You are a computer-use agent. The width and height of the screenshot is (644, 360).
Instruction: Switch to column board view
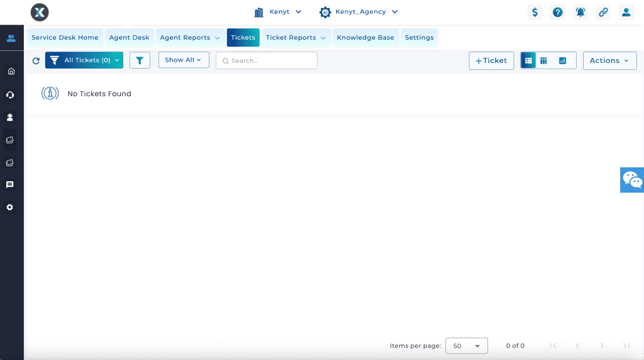pyautogui.click(x=544, y=60)
